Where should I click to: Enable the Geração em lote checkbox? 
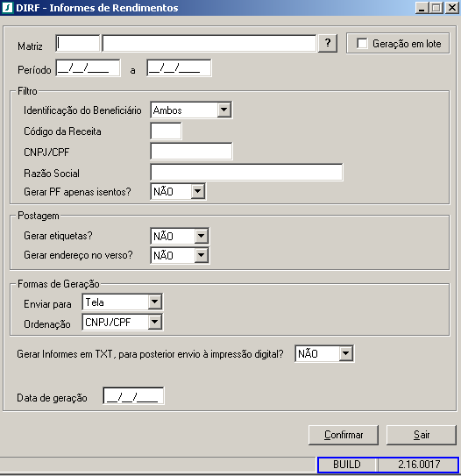(362, 44)
